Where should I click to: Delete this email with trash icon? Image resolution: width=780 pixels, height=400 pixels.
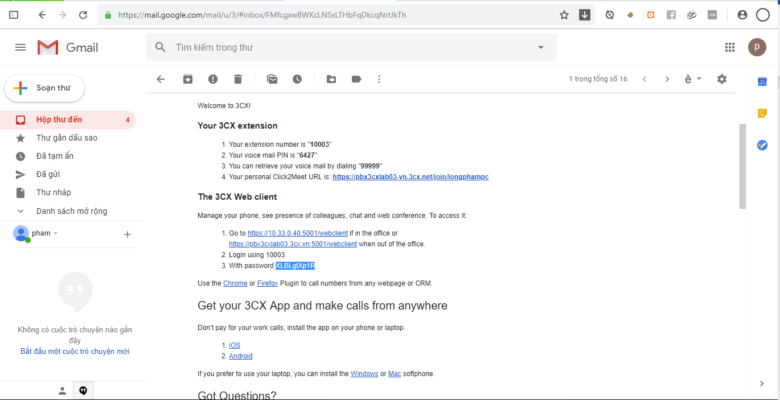(238, 79)
